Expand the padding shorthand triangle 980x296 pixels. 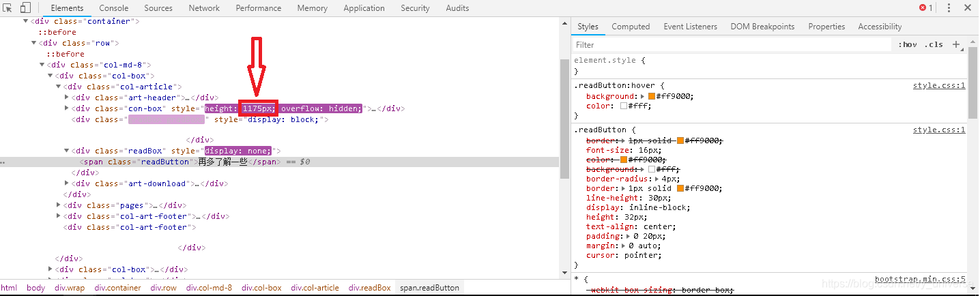(x=629, y=236)
